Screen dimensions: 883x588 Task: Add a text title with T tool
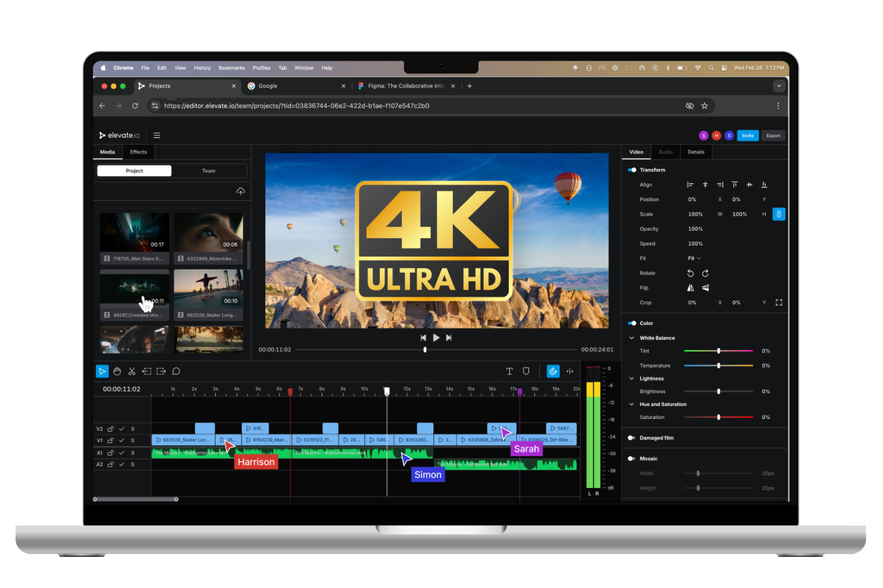509,371
